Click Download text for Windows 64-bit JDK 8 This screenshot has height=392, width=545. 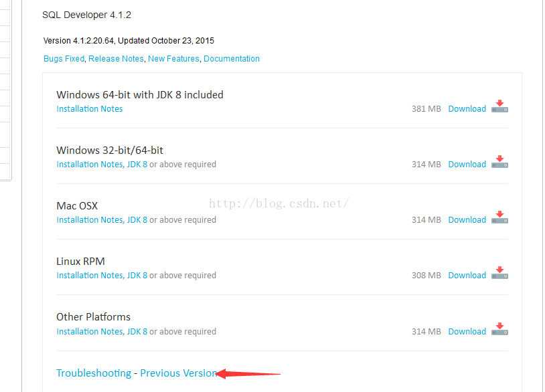467,109
